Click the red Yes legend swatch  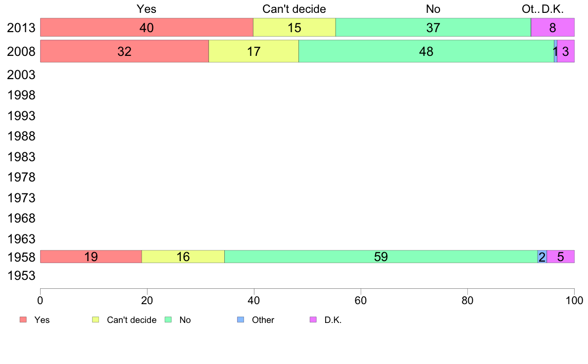click(x=23, y=320)
